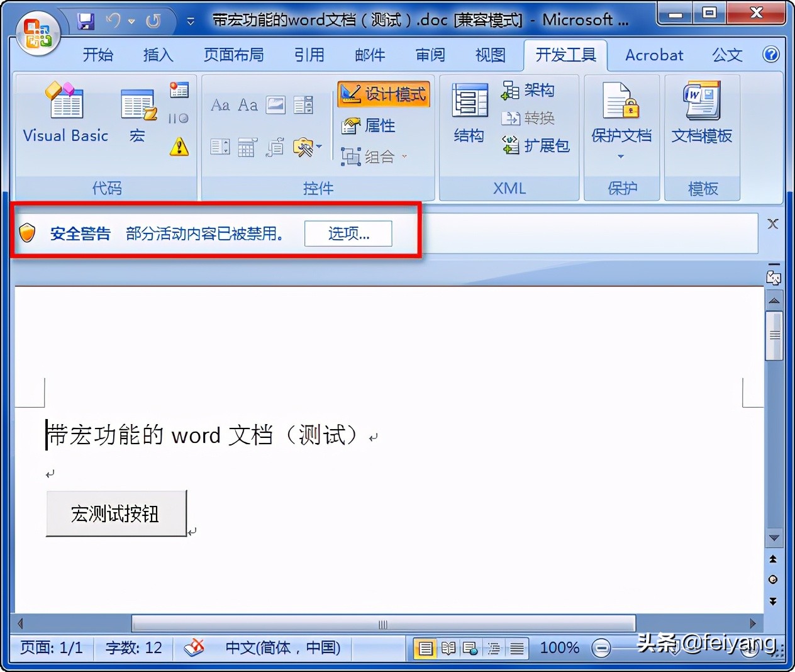Insert a building block gallery control
Image resolution: width=795 pixels, height=672 pixels.
point(275,147)
